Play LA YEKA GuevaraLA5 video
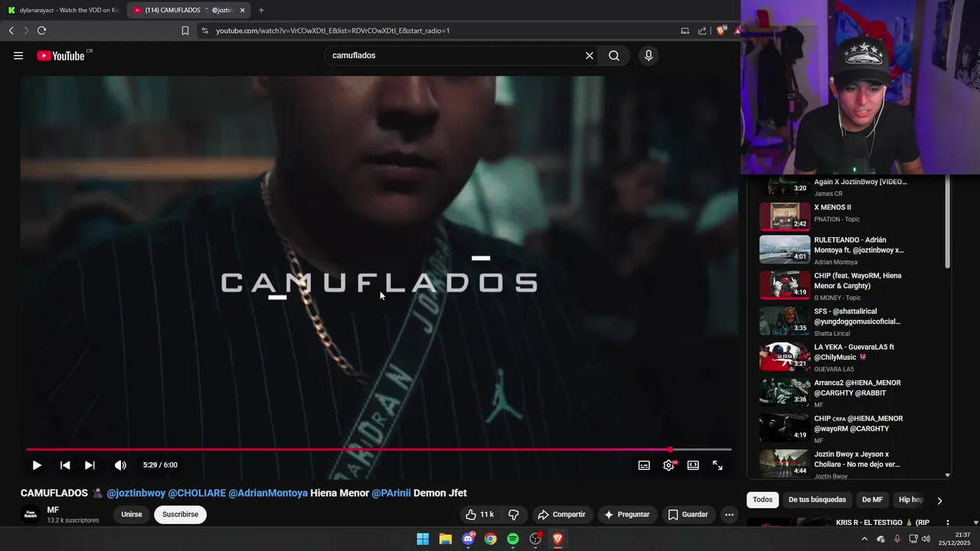This screenshot has width=980, height=551. (x=848, y=357)
